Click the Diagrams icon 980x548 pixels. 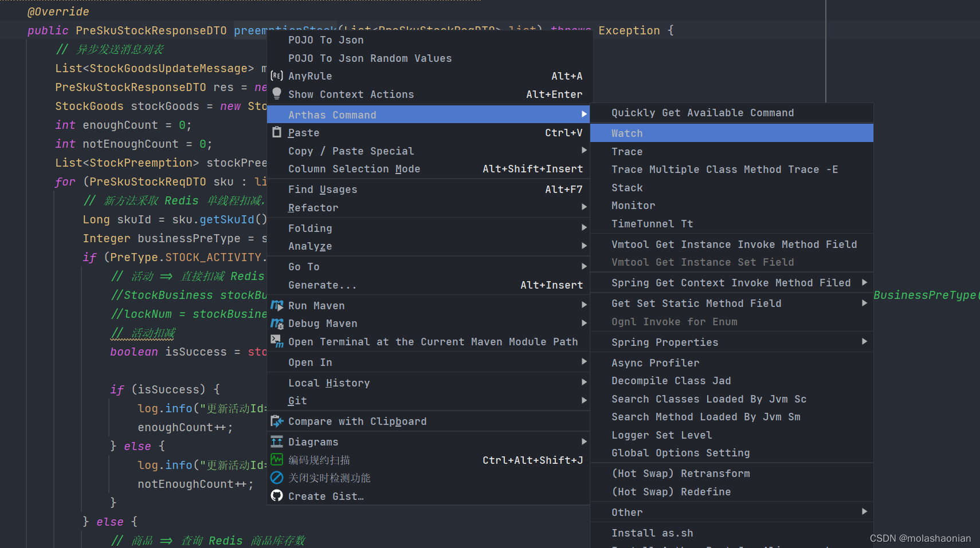coord(277,441)
